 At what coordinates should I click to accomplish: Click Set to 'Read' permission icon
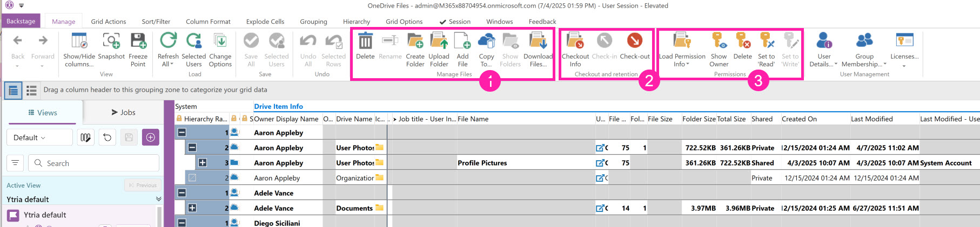[766, 42]
